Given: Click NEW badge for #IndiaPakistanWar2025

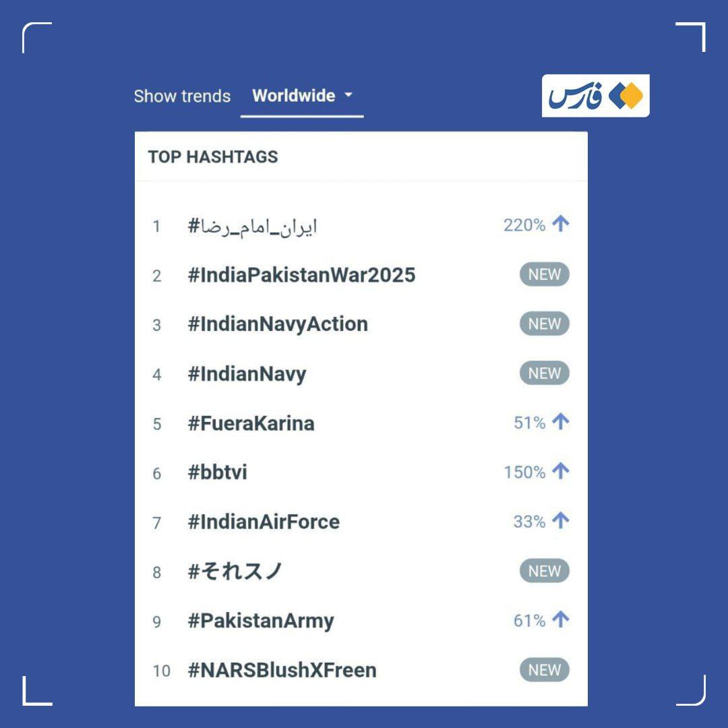Looking at the screenshot, I should [x=544, y=274].
